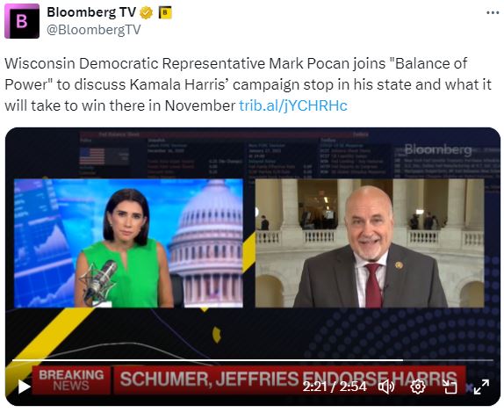Open video settings gear
Image resolution: width=504 pixels, height=420 pixels.
point(418,387)
